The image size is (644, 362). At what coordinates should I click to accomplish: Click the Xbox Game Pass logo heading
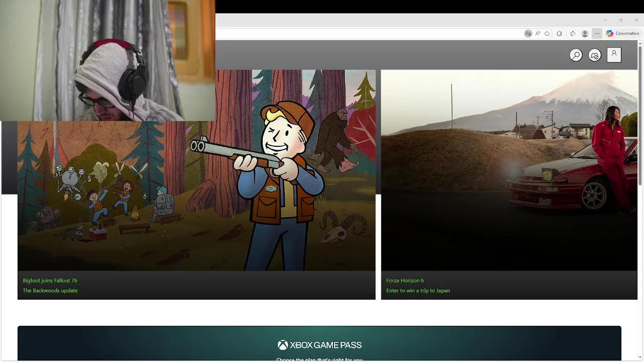pyautogui.click(x=319, y=345)
